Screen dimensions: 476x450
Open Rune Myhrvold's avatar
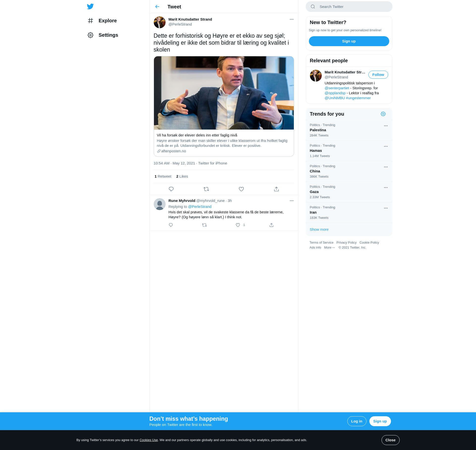[160, 204]
